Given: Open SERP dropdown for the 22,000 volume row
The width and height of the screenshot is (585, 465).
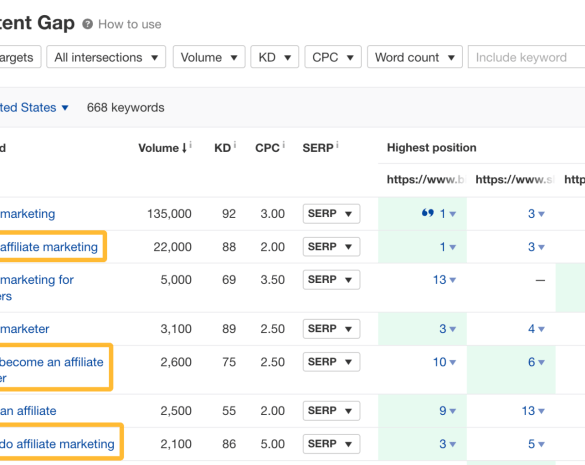Looking at the screenshot, I should click(x=331, y=247).
